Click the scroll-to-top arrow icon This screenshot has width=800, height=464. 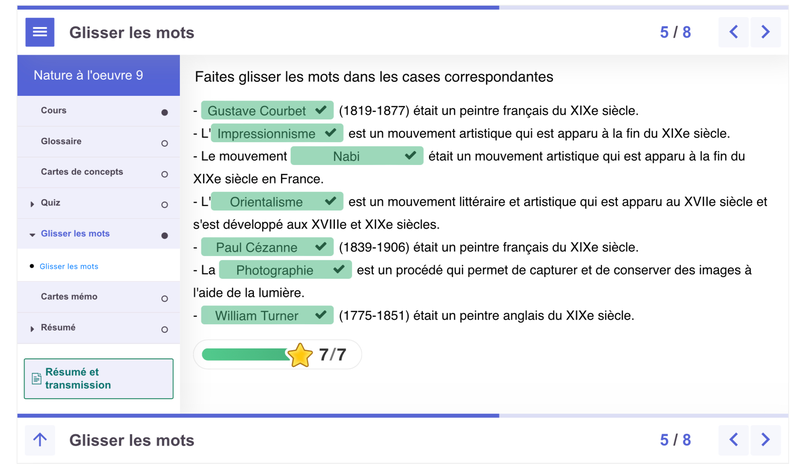(40, 440)
